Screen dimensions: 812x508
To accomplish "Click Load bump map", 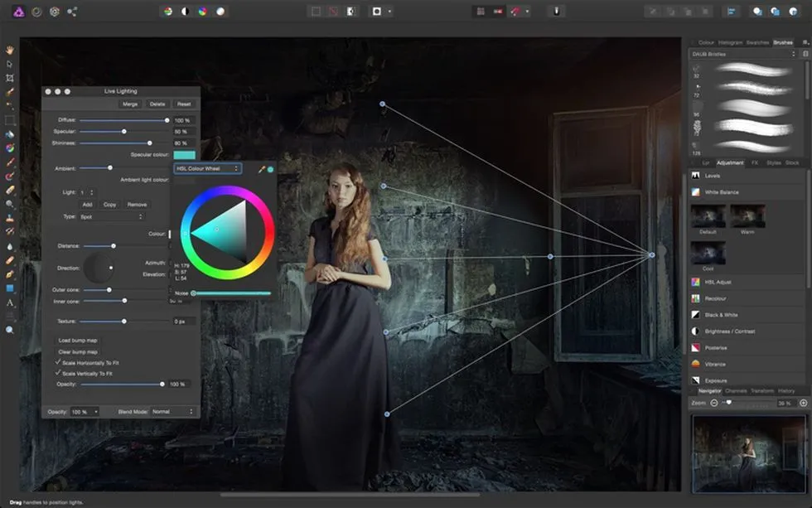I will 77,340.
